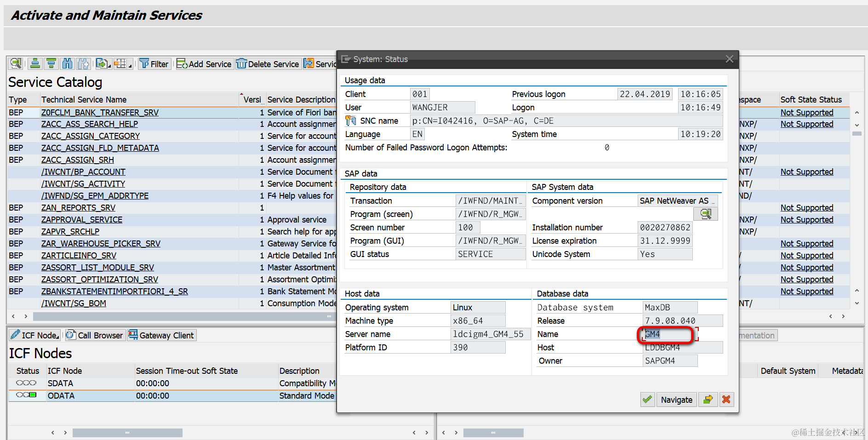
Task: Click the Find Next binoculars-plus icon
Action: click(83, 63)
